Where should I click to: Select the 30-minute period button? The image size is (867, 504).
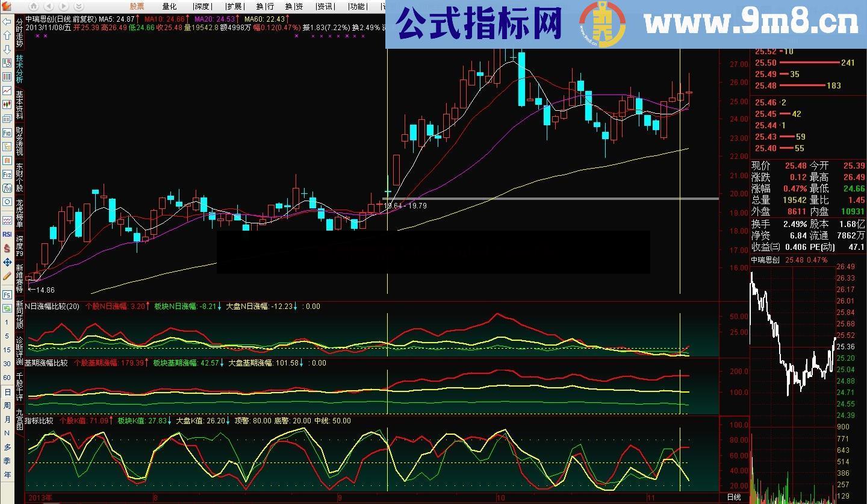(7, 364)
